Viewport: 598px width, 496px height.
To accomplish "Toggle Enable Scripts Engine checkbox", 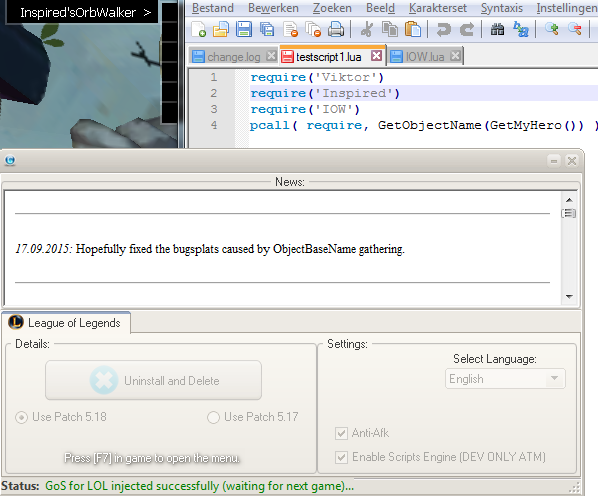I will pyautogui.click(x=341, y=457).
